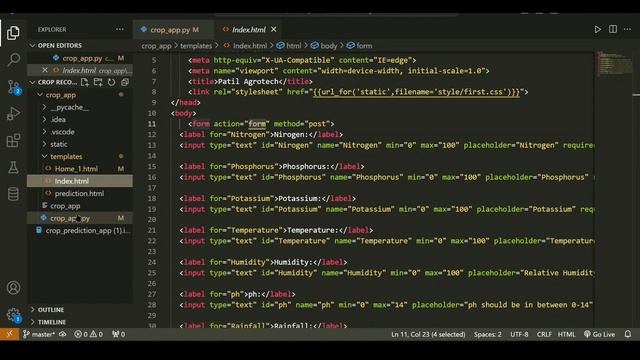640x360 pixels.
Task: Click the ports forwarded indicator
Action: 118,334
